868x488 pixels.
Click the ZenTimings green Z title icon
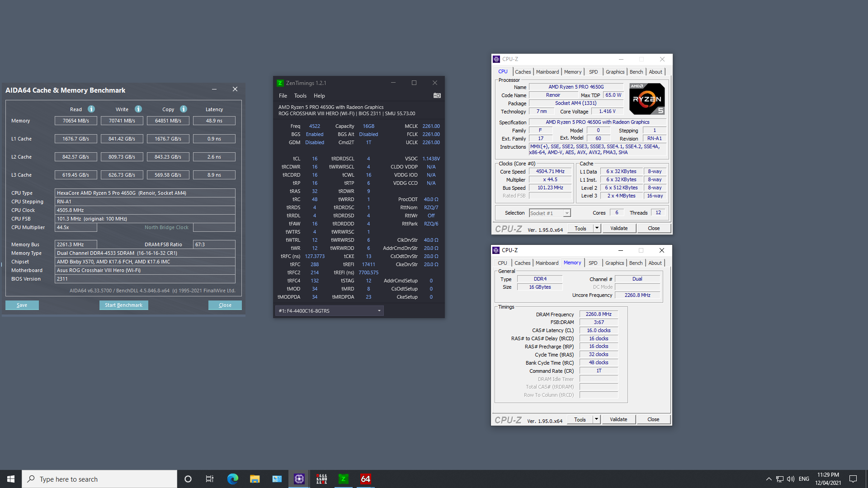280,83
